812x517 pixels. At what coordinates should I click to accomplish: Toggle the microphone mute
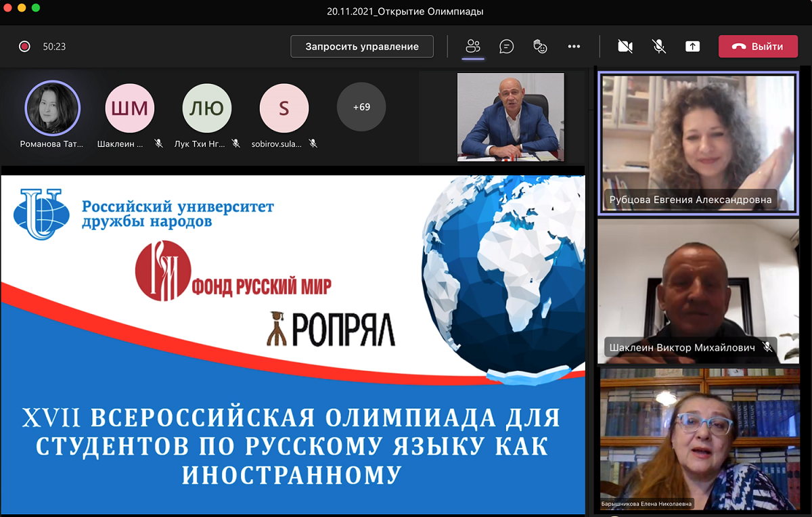click(x=658, y=47)
